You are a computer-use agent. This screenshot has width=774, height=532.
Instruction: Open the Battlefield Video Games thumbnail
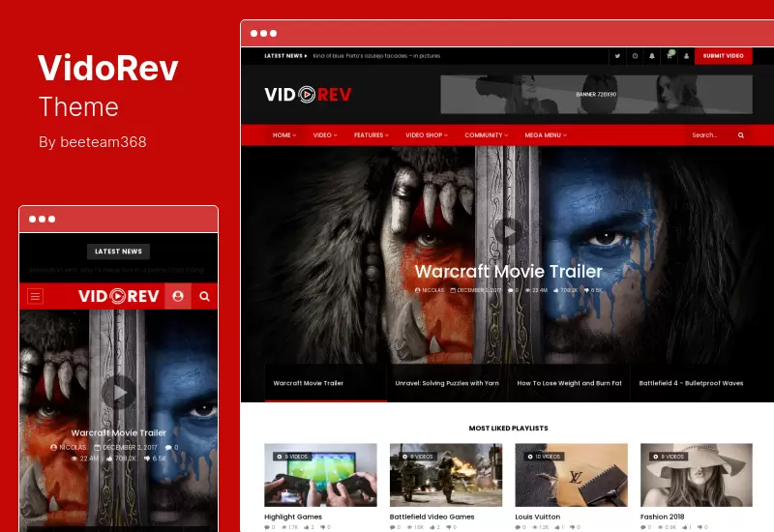[446, 475]
